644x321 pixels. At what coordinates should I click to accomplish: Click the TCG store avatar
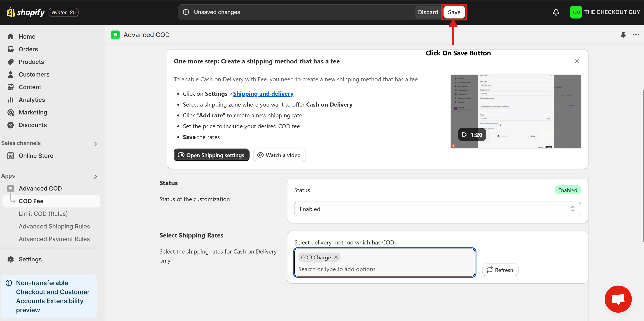(x=576, y=12)
